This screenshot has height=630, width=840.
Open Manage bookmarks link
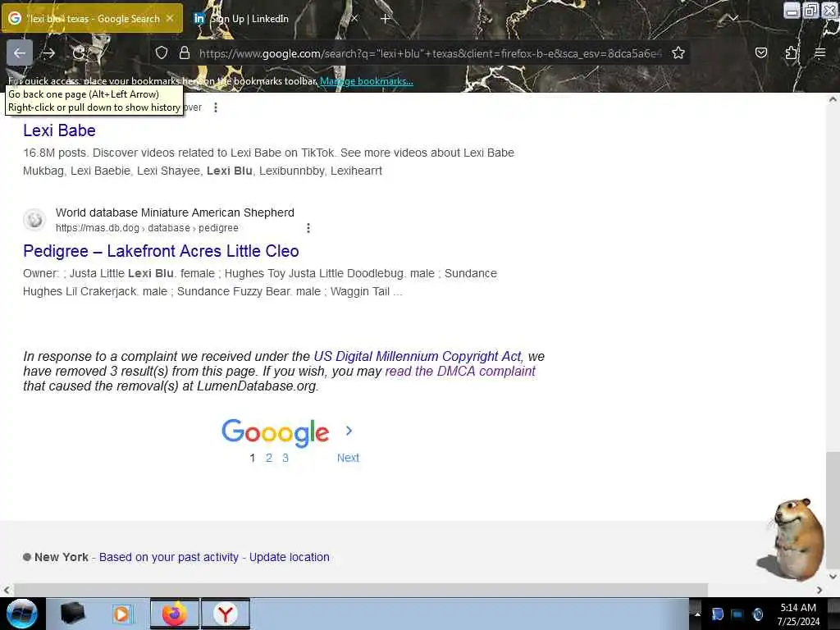(367, 81)
